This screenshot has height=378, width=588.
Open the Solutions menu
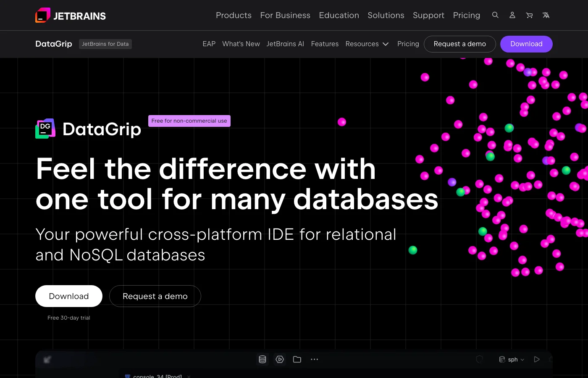(x=386, y=15)
